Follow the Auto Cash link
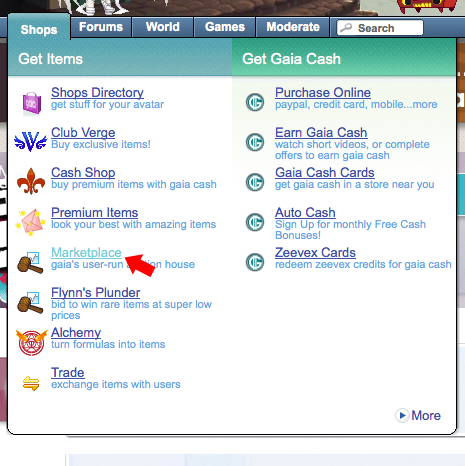 [305, 213]
